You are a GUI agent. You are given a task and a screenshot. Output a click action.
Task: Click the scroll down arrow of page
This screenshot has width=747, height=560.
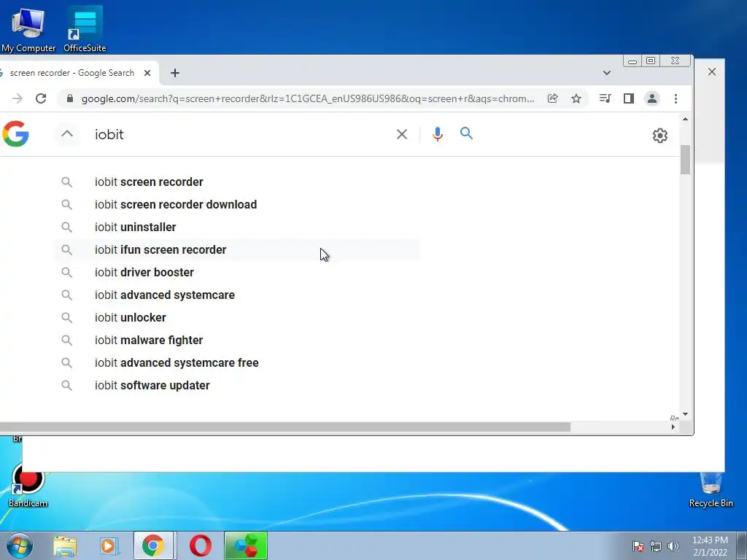tap(685, 415)
